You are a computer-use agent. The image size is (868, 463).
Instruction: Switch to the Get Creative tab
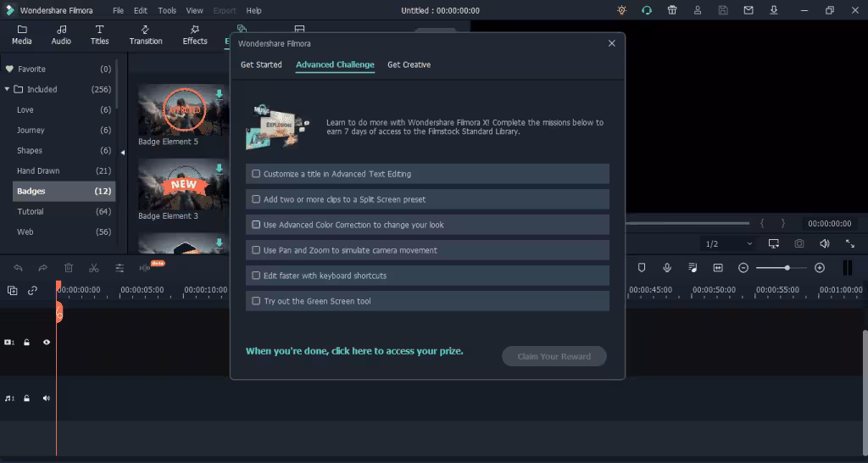click(x=409, y=64)
